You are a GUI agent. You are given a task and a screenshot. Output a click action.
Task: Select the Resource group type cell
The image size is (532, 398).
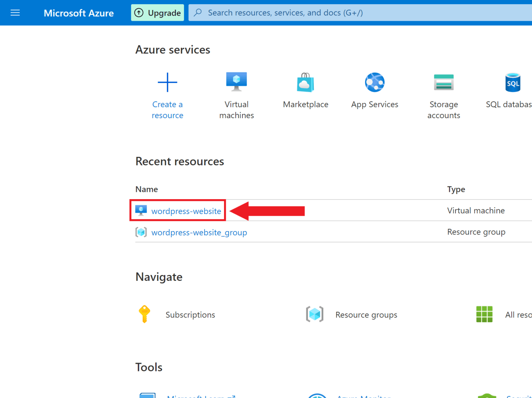[476, 232]
